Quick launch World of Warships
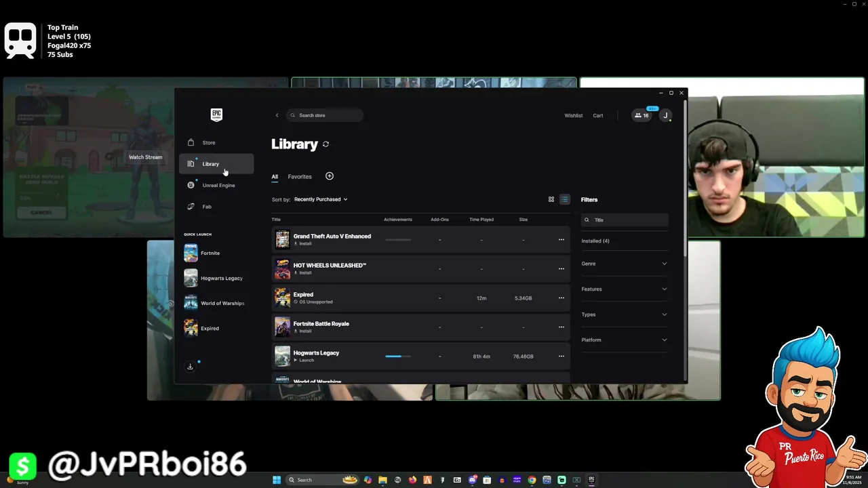 tap(216, 303)
